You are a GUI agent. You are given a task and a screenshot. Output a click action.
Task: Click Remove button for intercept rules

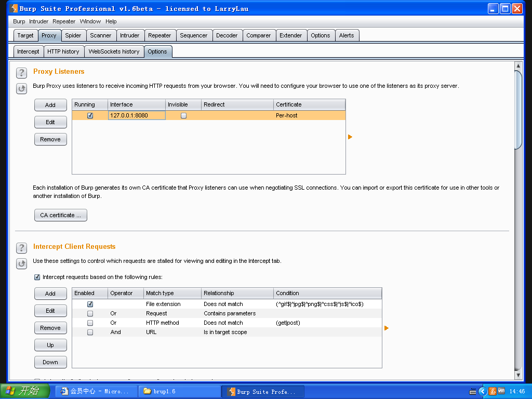50,328
